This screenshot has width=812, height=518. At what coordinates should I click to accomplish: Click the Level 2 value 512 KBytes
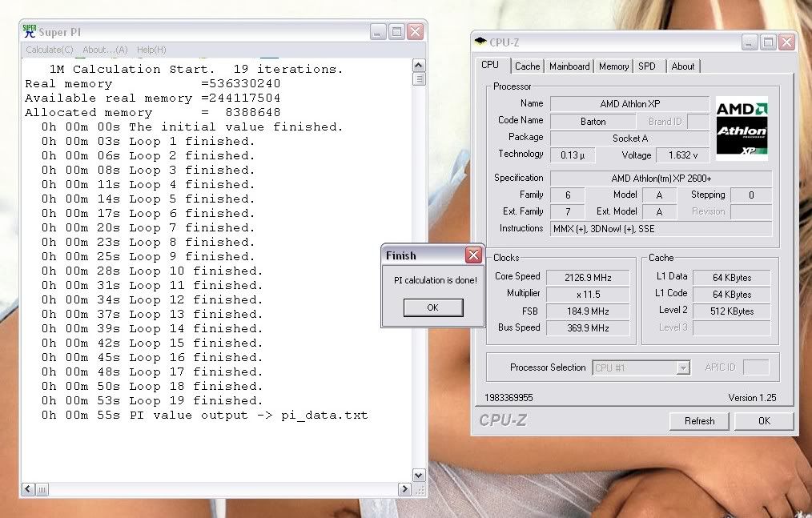click(731, 311)
